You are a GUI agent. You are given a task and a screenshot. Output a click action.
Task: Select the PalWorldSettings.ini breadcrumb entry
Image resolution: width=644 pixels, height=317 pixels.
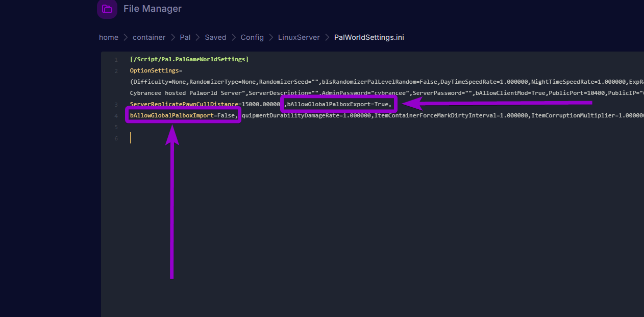[368, 37]
